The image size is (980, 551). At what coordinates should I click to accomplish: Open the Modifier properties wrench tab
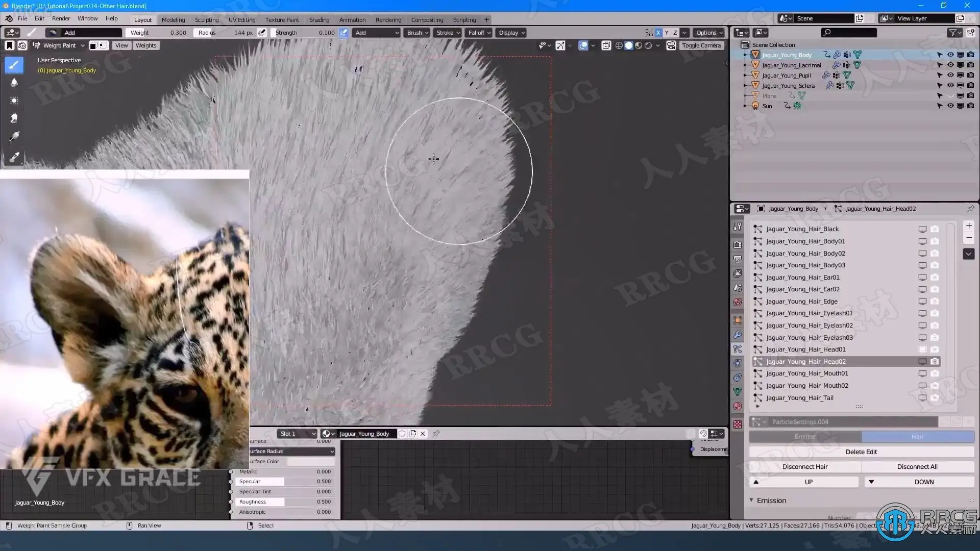coord(738,335)
